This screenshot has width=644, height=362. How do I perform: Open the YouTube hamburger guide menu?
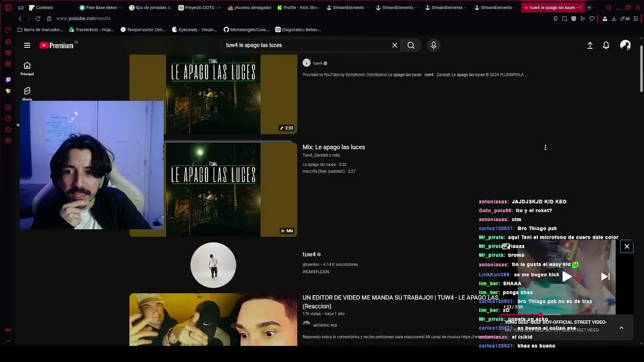point(27,45)
